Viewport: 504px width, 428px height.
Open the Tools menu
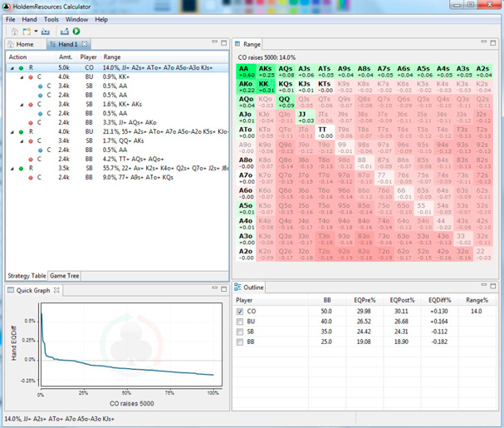51,18
